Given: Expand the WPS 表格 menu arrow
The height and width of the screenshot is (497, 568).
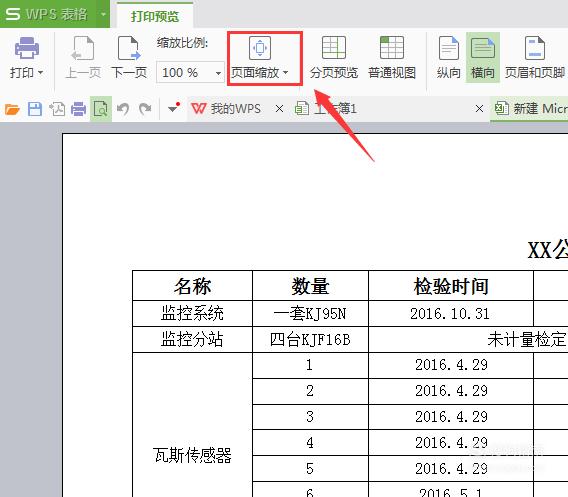Looking at the screenshot, I should pos(103,14).
